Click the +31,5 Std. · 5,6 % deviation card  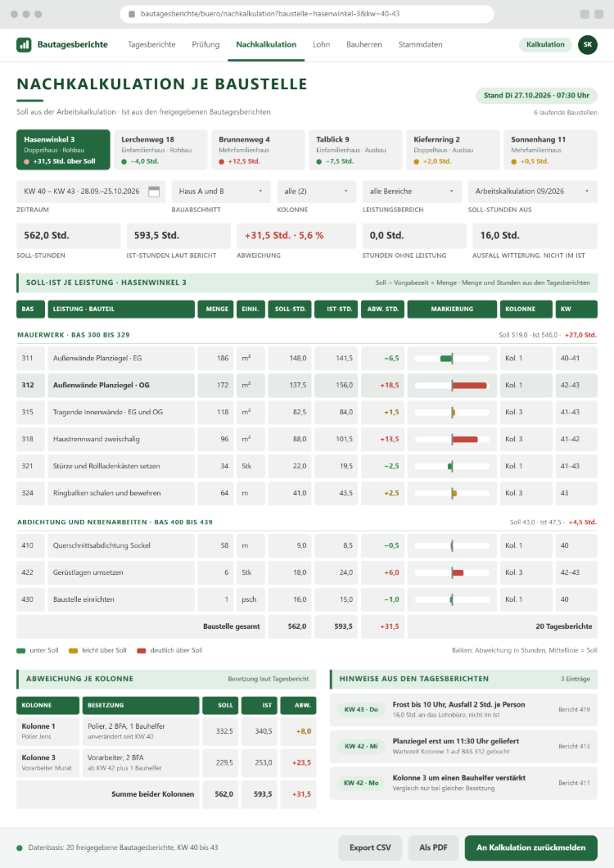(296, 236)
